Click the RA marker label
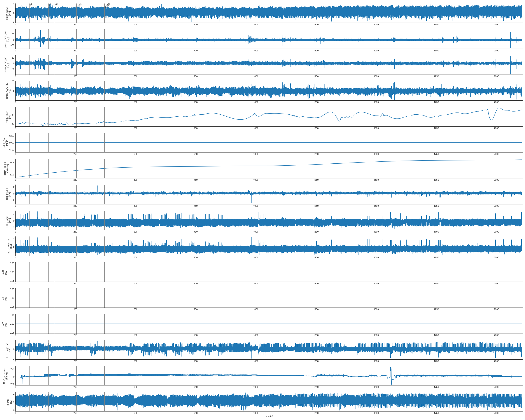The height and width of the screenshot is (420, 525). tap(31, 4)
